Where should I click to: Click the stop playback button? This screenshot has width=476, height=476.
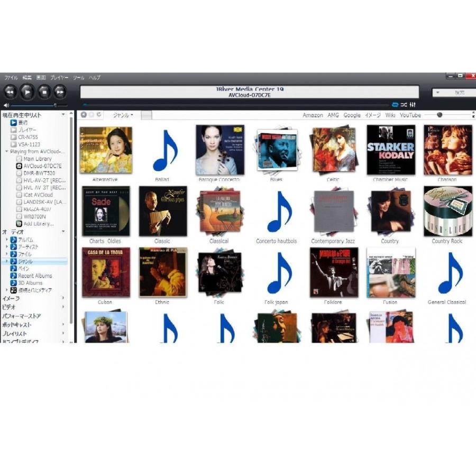(45, 91)
